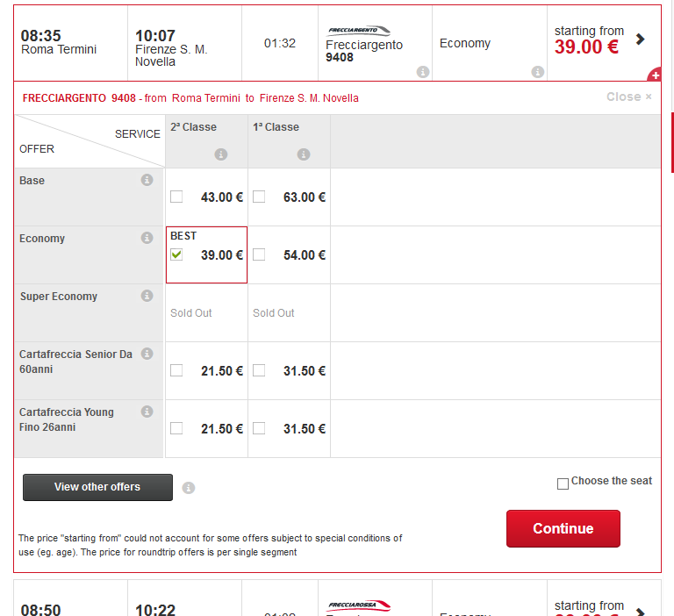View Economy offer information icon

[x=147, y=238]
